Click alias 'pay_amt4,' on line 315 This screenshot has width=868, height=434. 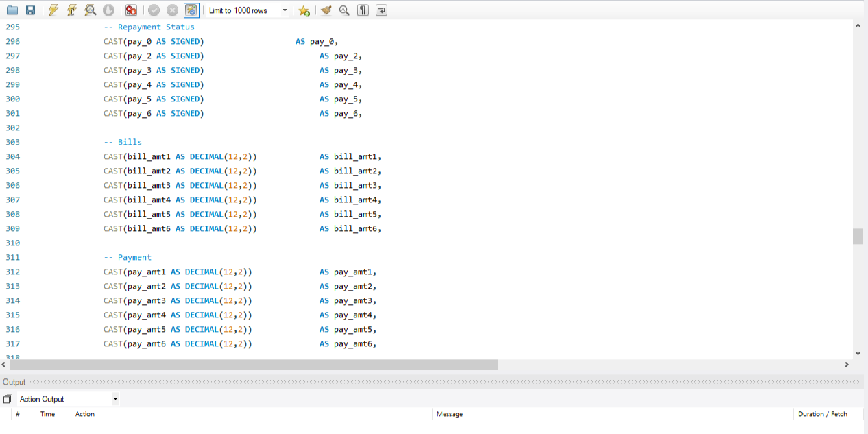pos(355,315)
